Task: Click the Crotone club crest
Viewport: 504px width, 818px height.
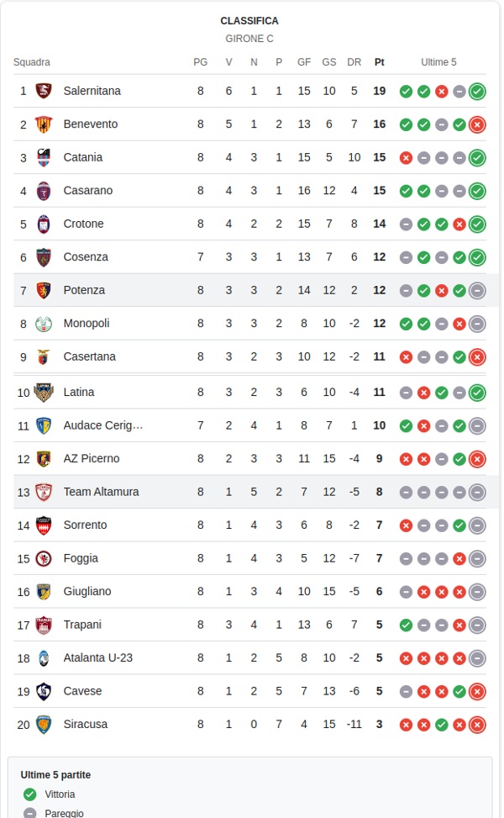Action: [44, 224]
